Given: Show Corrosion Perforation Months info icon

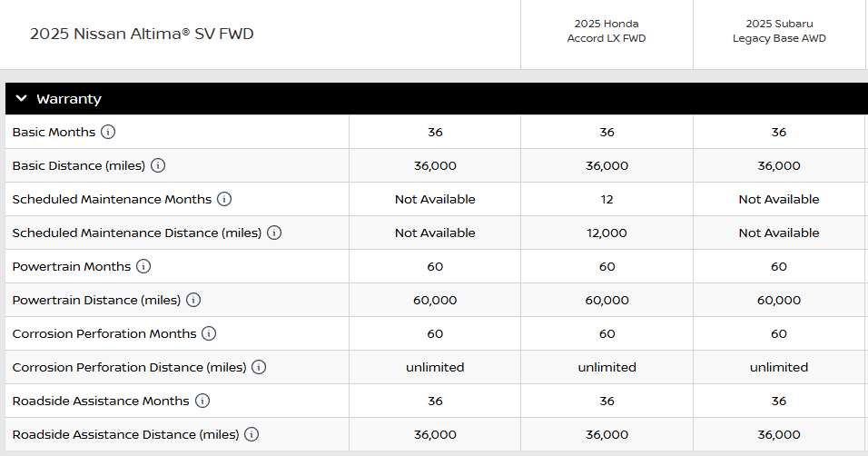Looking at the screenshot, I should (x=209, y=333).
